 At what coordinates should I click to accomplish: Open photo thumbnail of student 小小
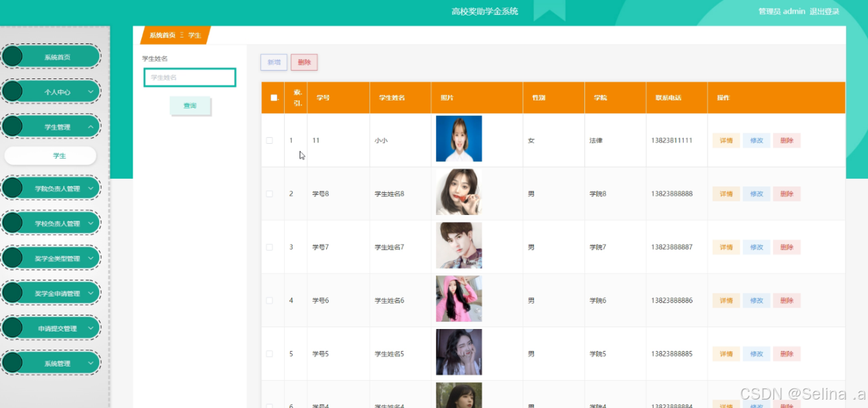pos(459,139)
